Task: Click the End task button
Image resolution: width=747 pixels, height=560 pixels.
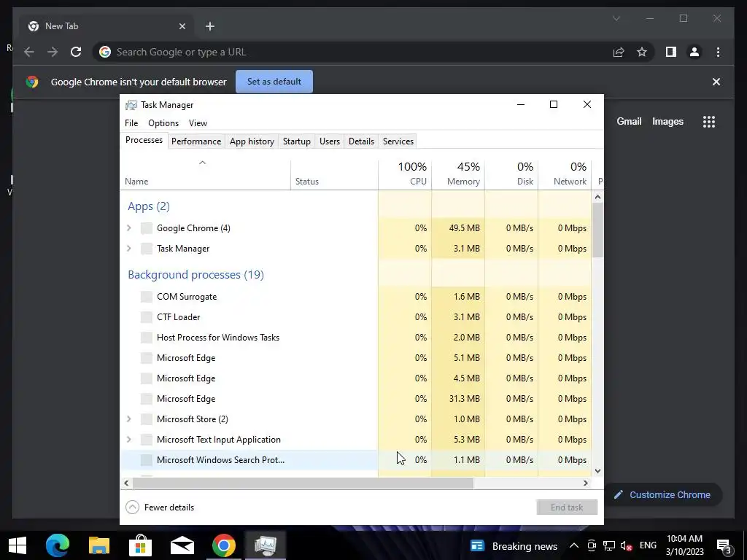Action: tap(567, 507)
